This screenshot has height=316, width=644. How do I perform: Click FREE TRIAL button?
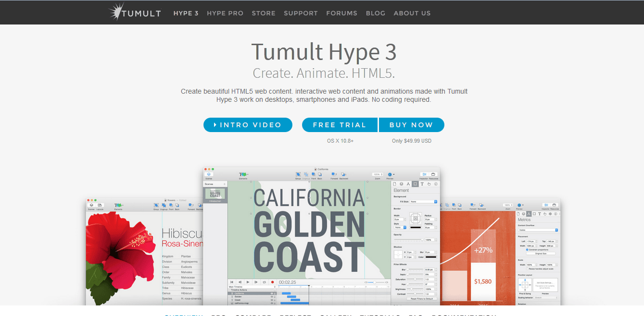pos(340,125)
